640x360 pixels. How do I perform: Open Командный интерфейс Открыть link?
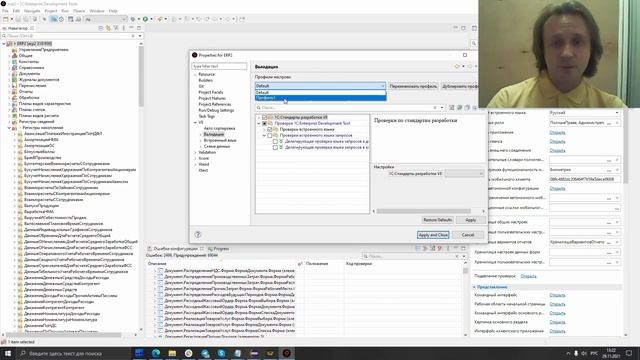point(557,295)
